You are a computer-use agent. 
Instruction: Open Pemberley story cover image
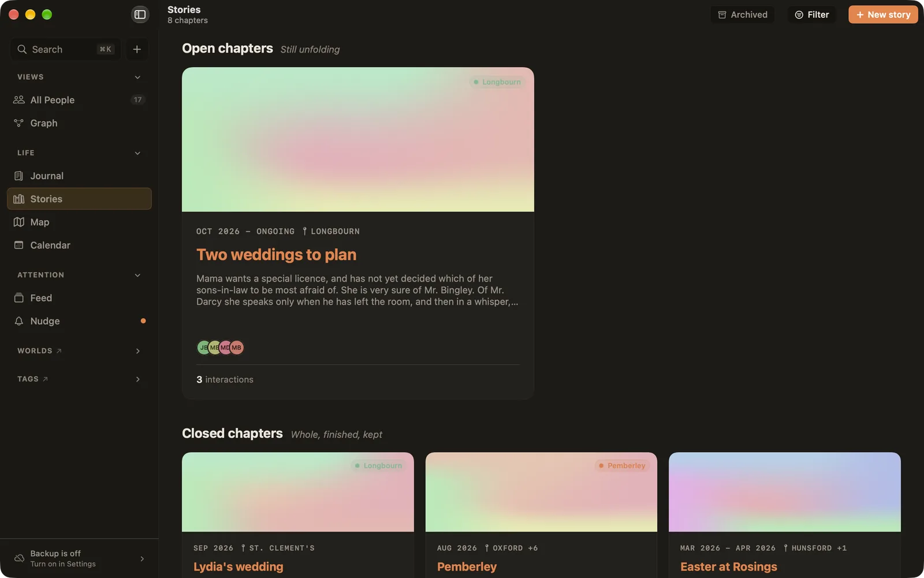click(541, 492)
